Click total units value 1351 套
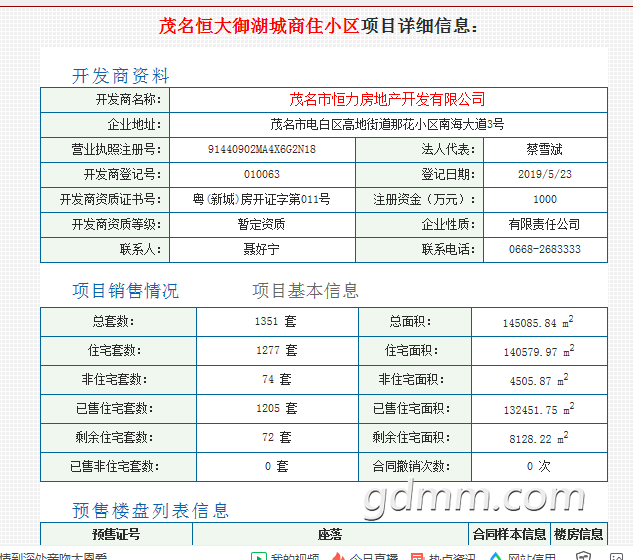The height and width of the screenshot is (560, 633). point(276,321)
